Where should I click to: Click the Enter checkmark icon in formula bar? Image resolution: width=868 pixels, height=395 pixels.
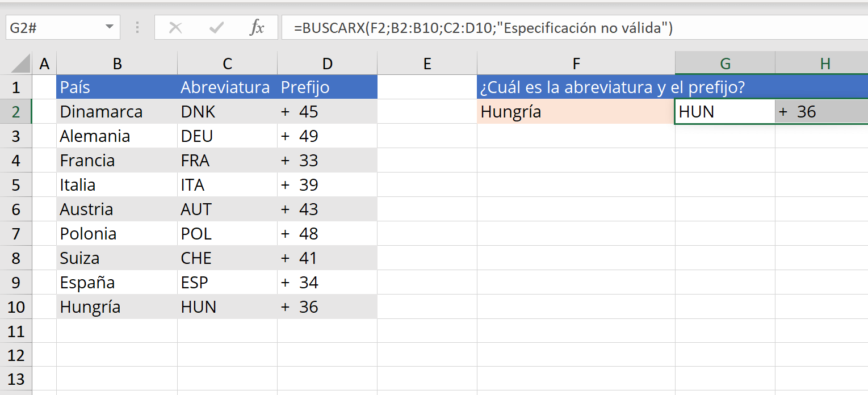click(216, 27)
